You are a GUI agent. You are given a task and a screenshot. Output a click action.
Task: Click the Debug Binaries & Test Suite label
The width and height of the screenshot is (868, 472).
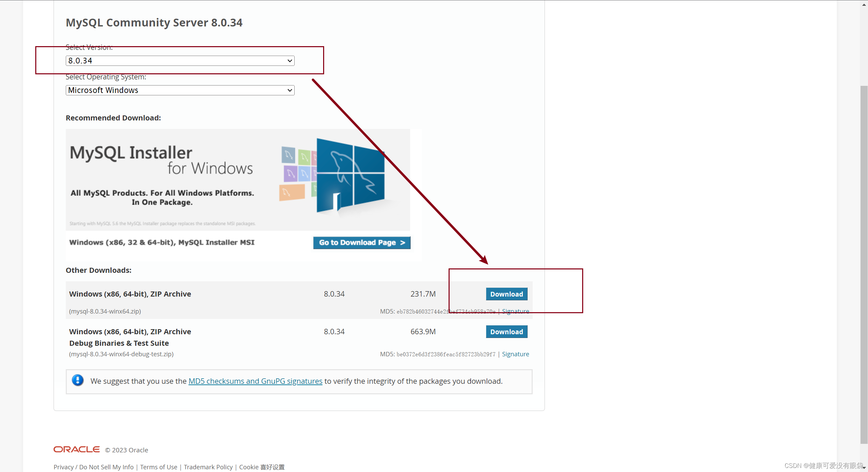coord(119,343)
